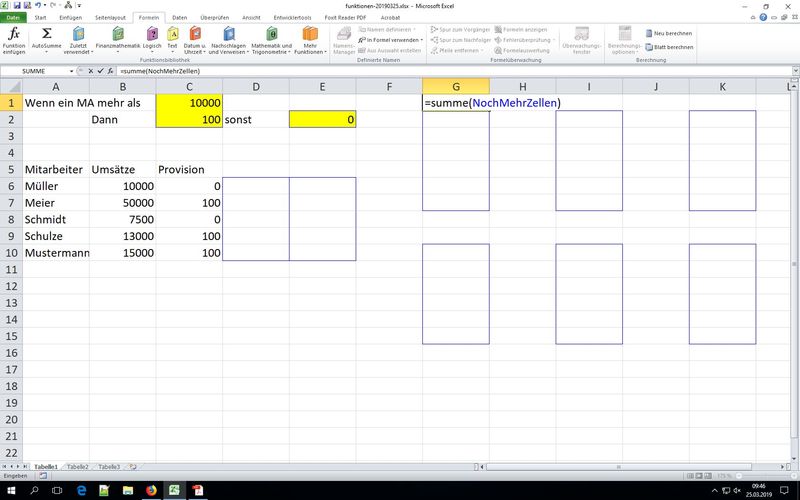Open Berechnungsoptionen dropdown
This screenshot has height=500, width=800.
pyautogui.click(x=623, y=41)
